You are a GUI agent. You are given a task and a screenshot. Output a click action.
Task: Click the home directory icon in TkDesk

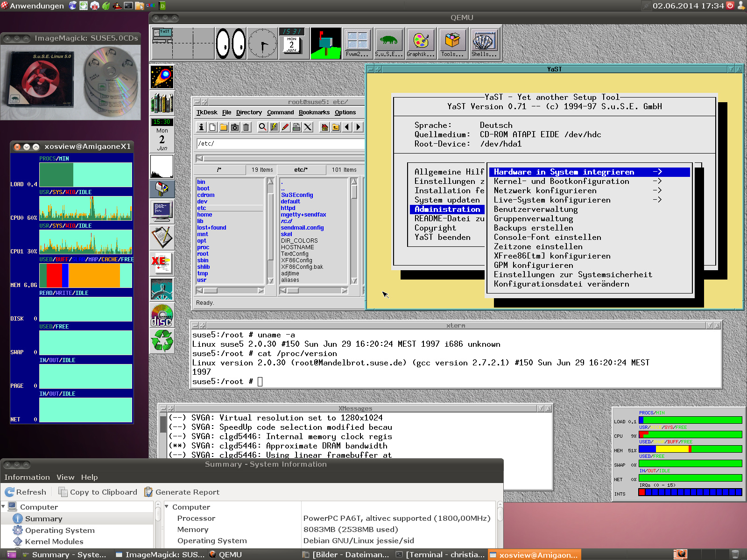pyautogui.click(x=324, y=127)
